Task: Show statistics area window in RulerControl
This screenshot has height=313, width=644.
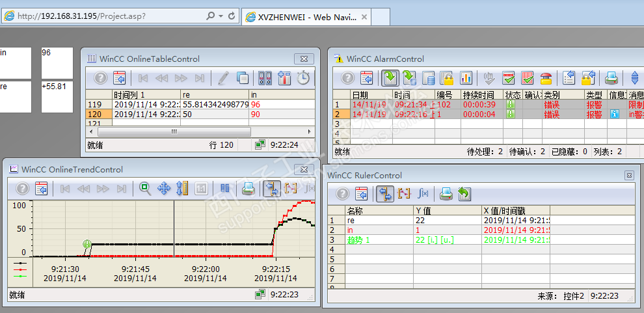Action: [405, 193]
